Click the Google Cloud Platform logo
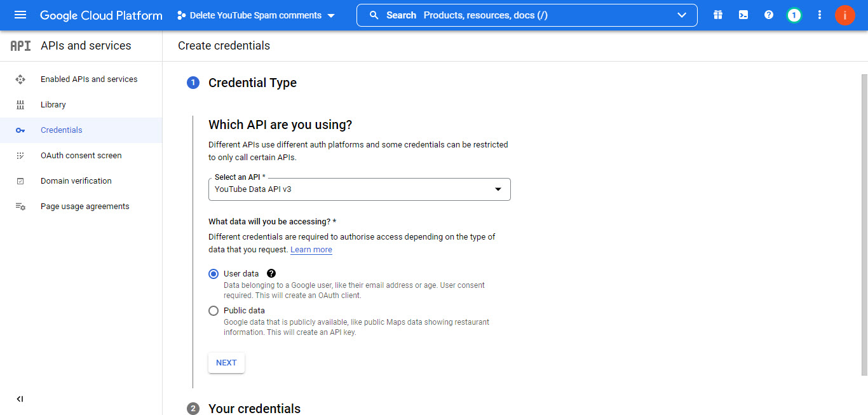The image size is (868, 415). click(101, 15)
